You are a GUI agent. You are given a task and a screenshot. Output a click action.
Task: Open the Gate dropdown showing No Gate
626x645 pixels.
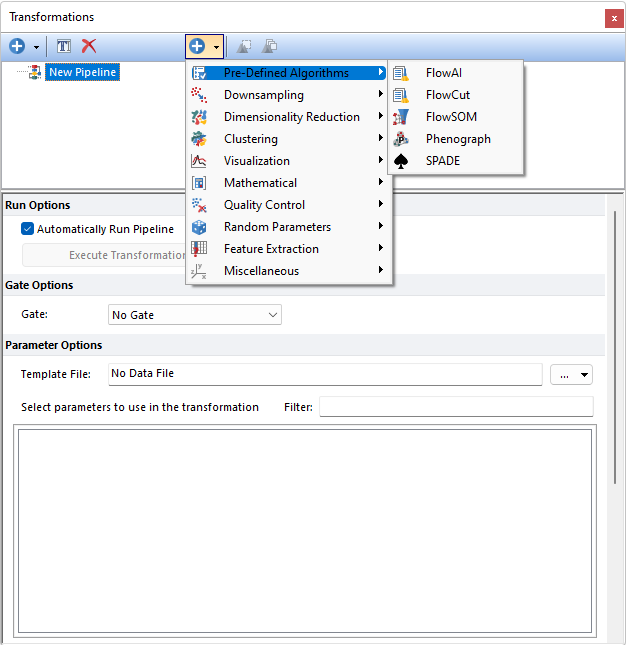point(194,315)
